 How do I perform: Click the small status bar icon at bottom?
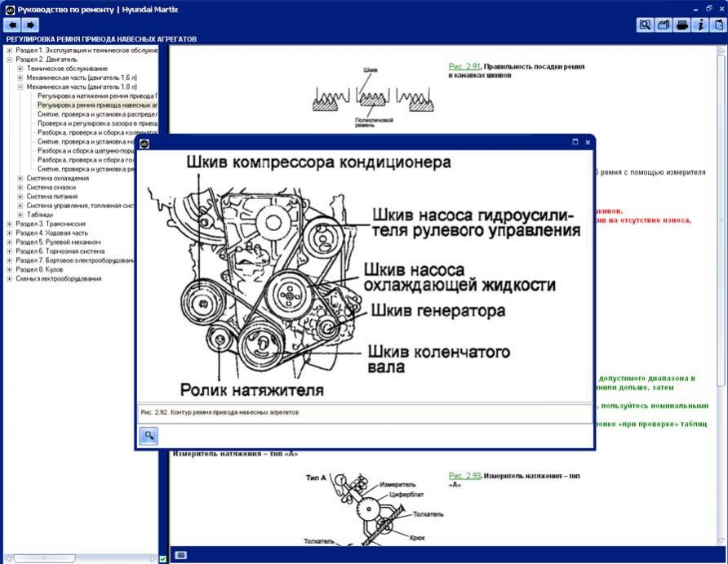[x=180, y=555]
